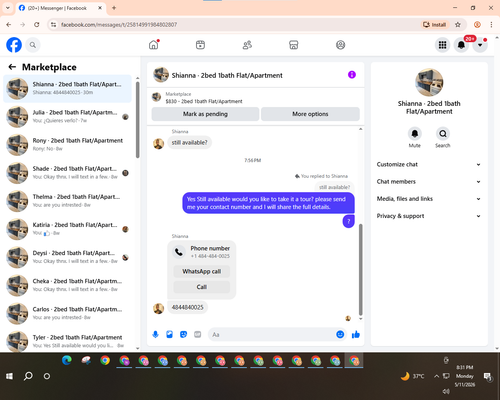500x400 pixels.
Task: Click the Mark as pending button
Action: (x=205, y=114)
